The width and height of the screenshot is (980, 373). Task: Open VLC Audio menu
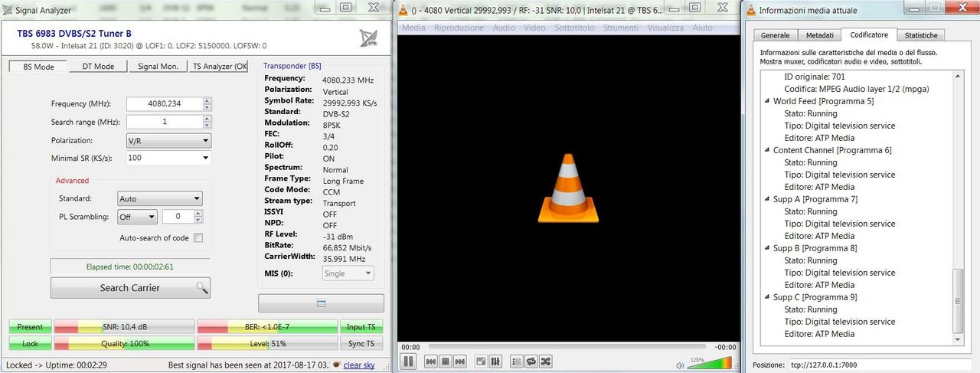point(504,28)
